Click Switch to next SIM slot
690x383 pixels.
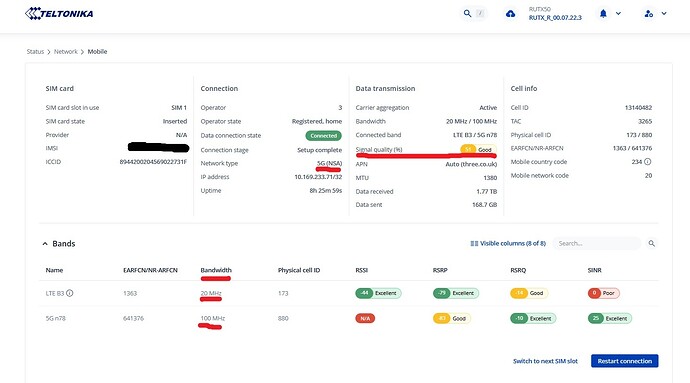pos(545,361)
